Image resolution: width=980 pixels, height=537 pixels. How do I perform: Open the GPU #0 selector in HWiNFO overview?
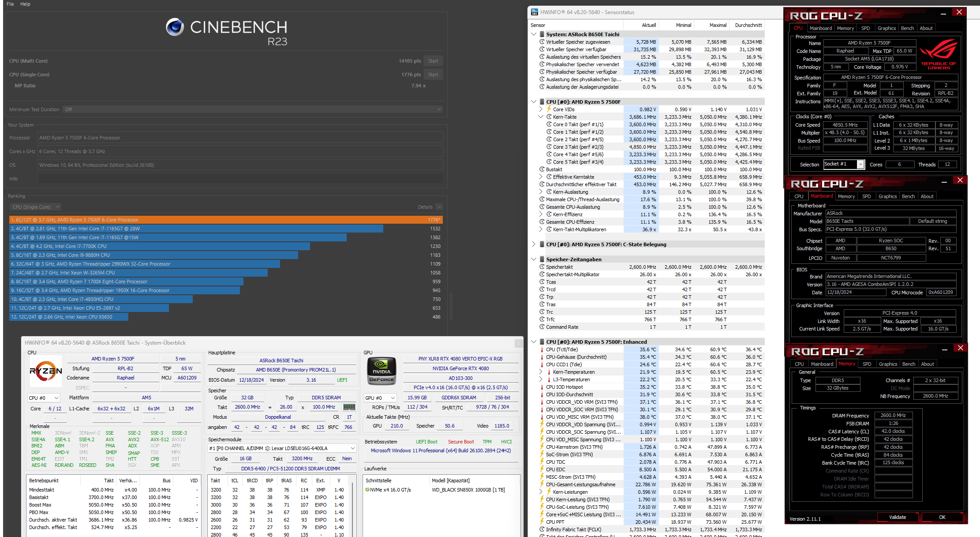(380, 398)
